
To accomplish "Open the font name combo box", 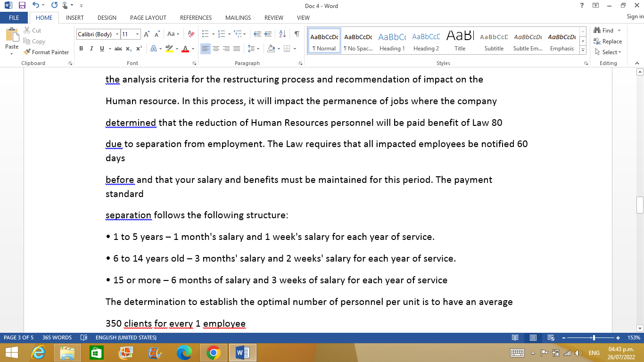I will click(98, 34).
